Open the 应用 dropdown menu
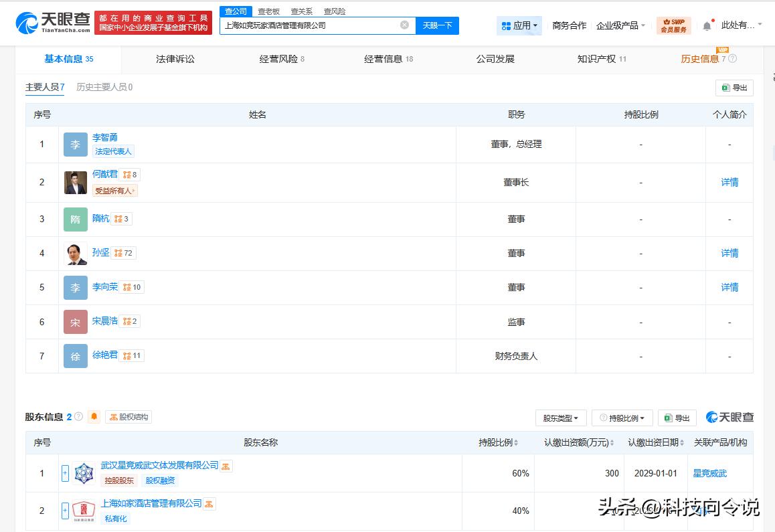 [519, 25]
